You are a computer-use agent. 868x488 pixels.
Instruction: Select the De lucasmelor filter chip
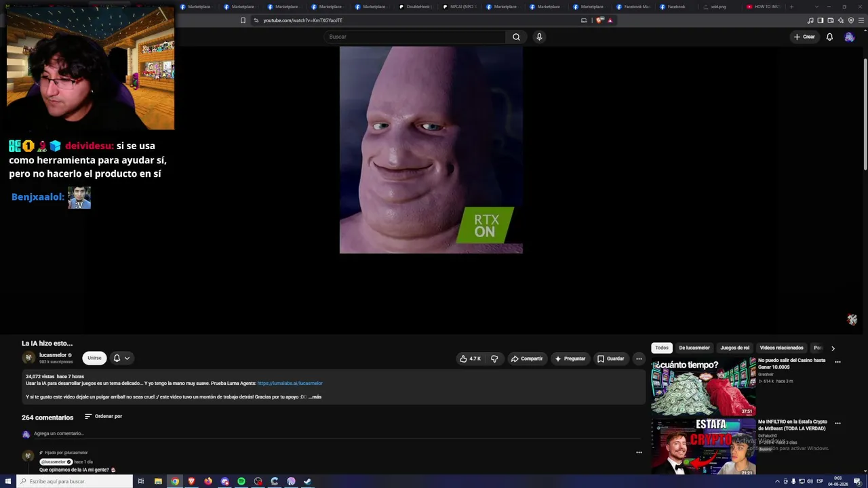(694, 348)
